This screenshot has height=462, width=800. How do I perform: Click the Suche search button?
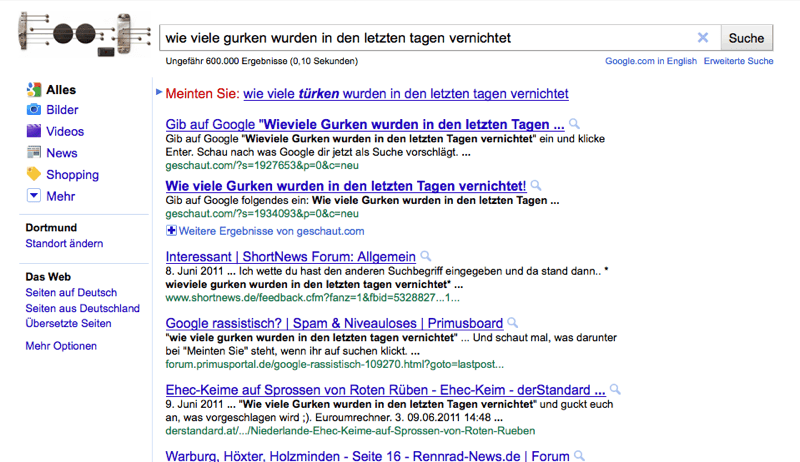[x=746, y=38]
